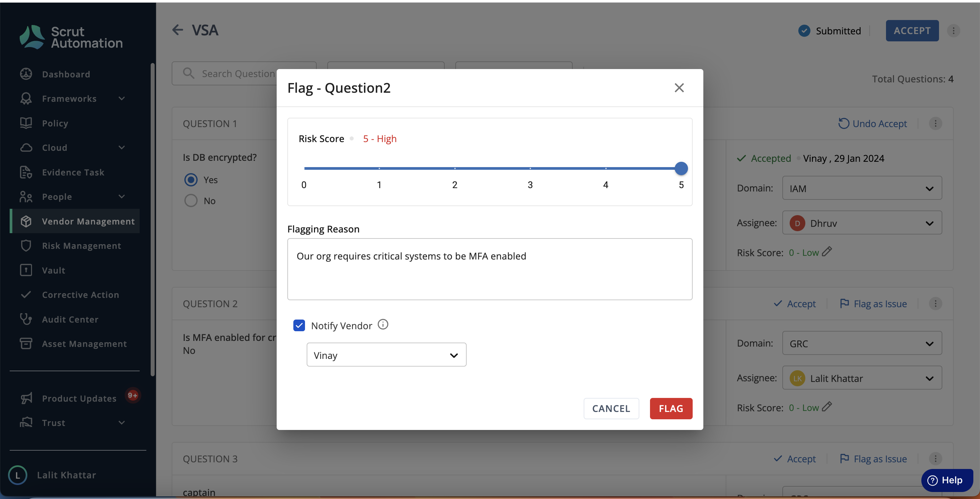
Task: Click the Corrective Action checkmark icon
Action: (x=26, y=295)
